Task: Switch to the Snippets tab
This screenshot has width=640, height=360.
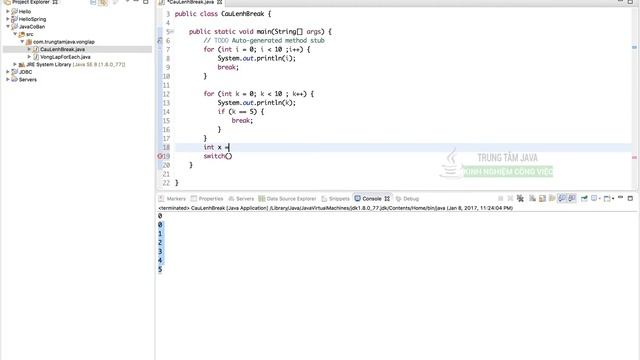Action: coord(336,199)
